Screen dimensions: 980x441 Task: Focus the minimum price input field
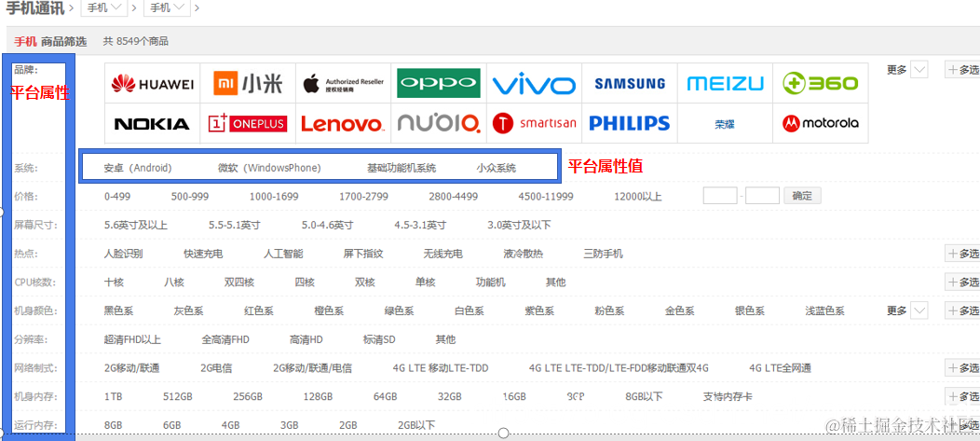pos(720,196)
